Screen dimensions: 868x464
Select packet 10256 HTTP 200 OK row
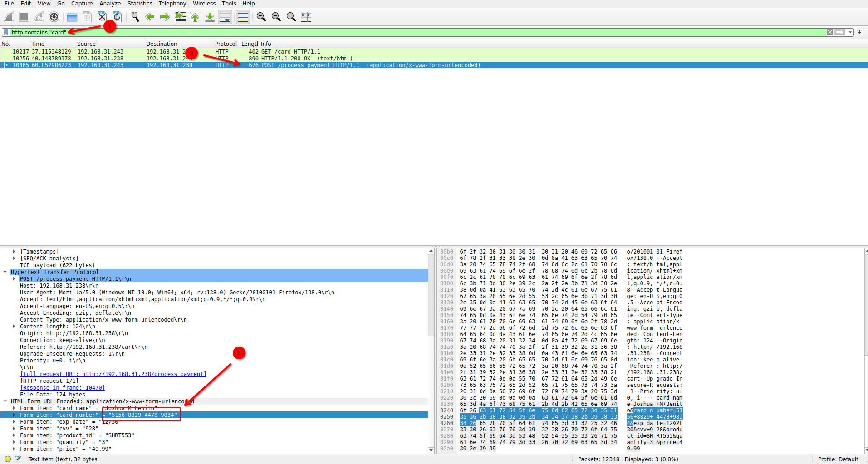click(x=181, y=59)
